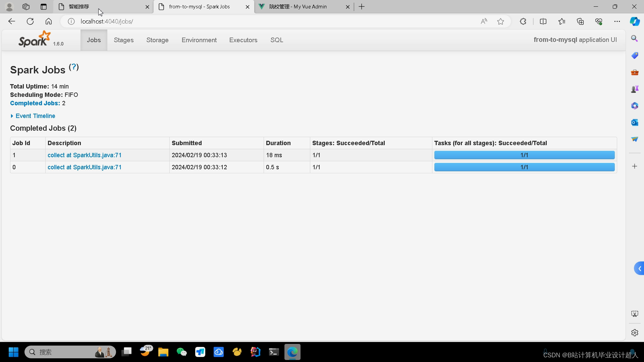Open job 0 collect at SparkUtils.java:71

[85, 167]
